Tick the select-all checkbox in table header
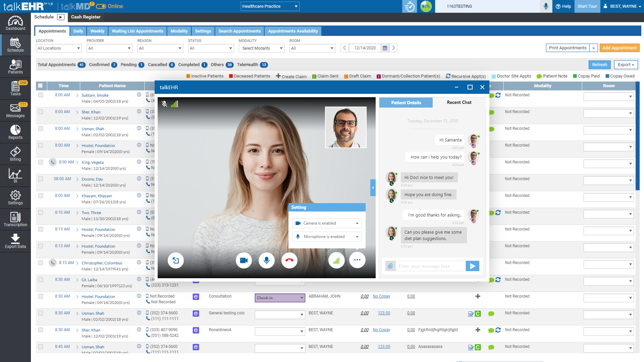The height and width of the screenshot is (362, 644). (41, 86)
